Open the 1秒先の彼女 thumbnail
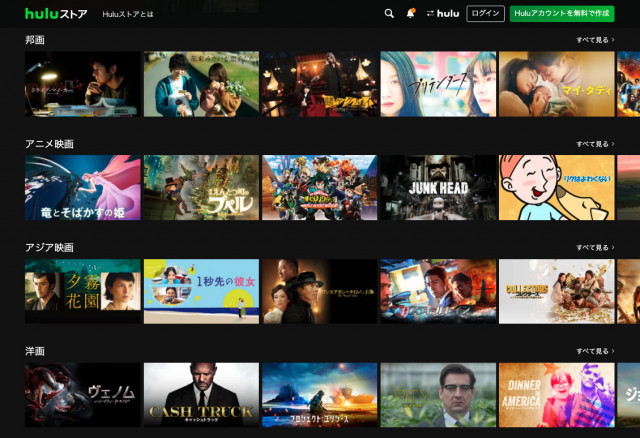The width and height of the screenshot is (640, 438). (x=201, y=291)
